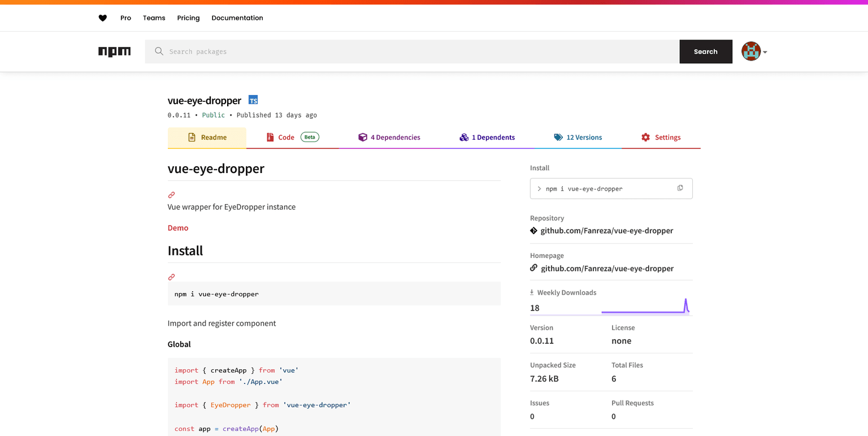Click the npm logo
Screen dimensions: 868x436
(x=114, y=51)
